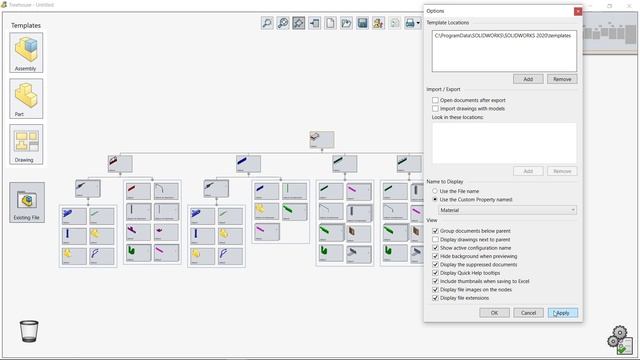Click inside the Look in these locations list
The width and height of the screenshot is (640, 360).
(504, 143)
